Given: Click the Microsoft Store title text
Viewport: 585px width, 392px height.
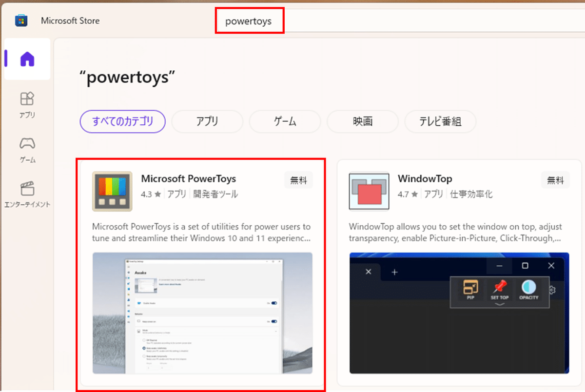Looking at the screenshot, I should (x=70, y=21).
